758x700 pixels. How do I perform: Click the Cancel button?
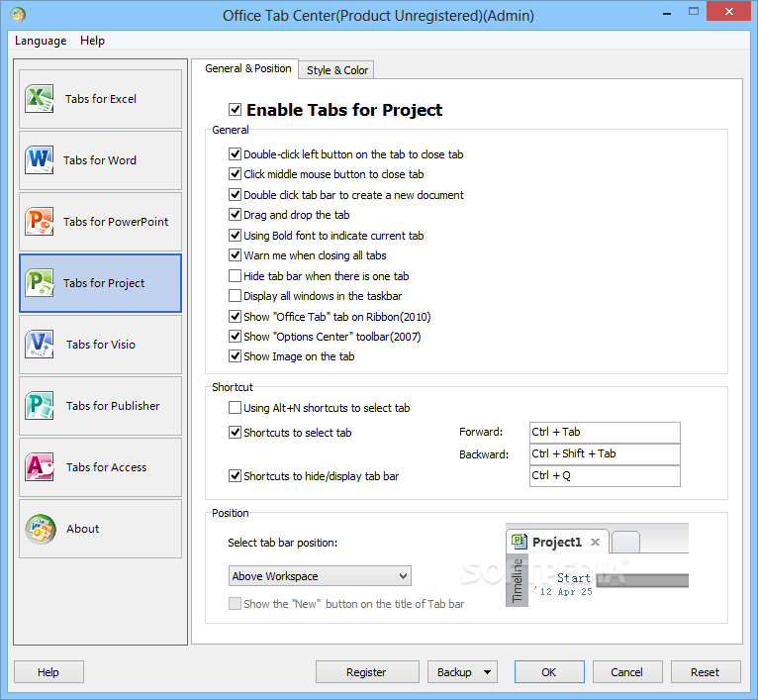pyautogui.click(x=627, y=672)
